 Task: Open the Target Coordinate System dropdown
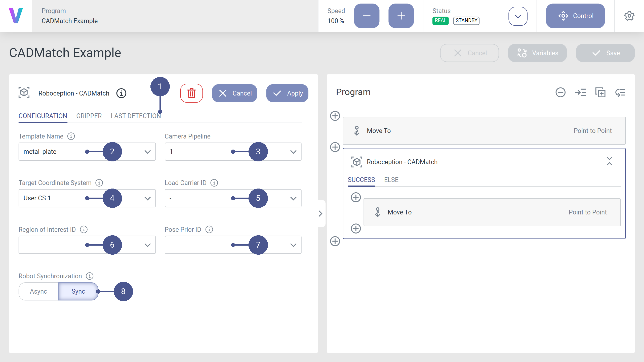(x=87, y=198)
